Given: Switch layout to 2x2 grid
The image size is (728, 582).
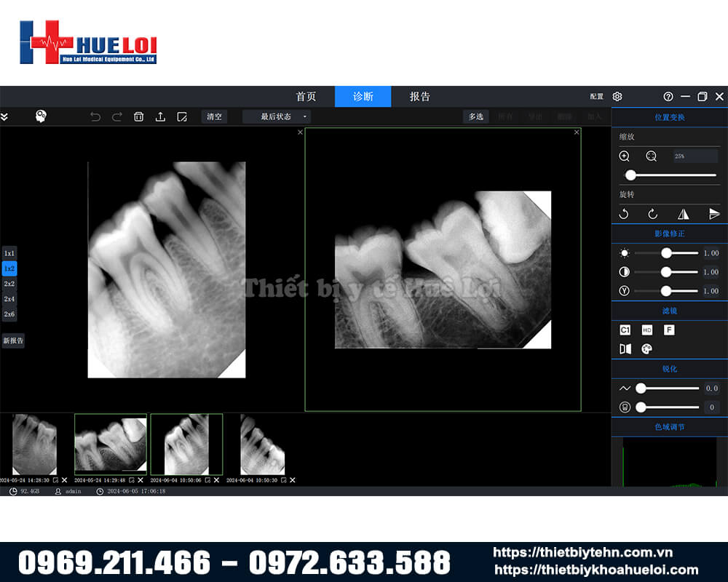Looking at the screenshot, I should [x=9, y=284].
